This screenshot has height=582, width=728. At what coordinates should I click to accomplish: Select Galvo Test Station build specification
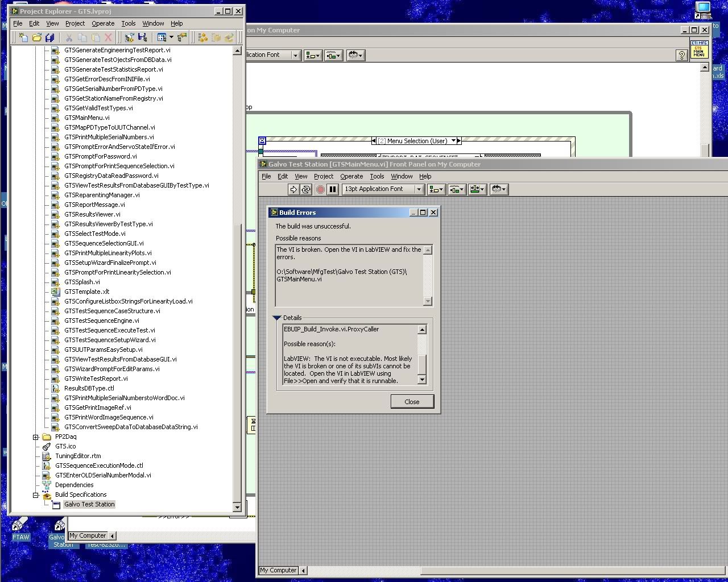pyautogui.click(x=89, y=505)
